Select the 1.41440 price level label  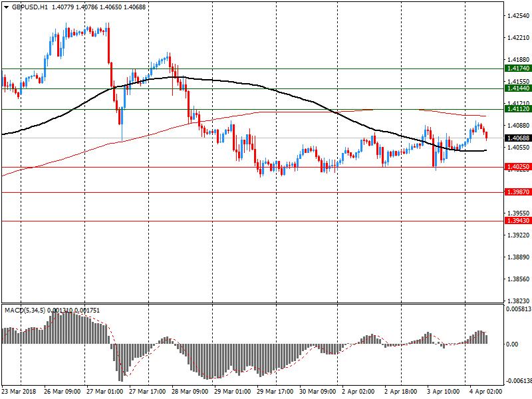click(517, 88)
